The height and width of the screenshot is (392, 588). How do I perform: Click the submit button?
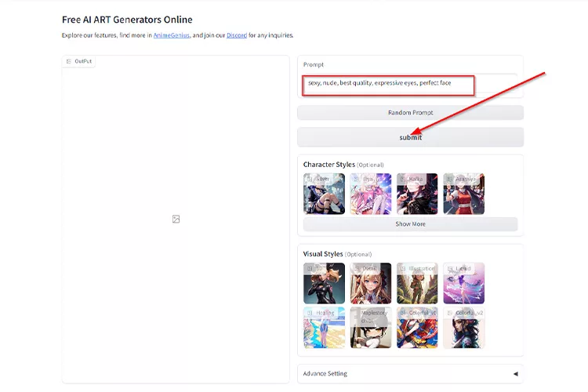click(410, 137)
